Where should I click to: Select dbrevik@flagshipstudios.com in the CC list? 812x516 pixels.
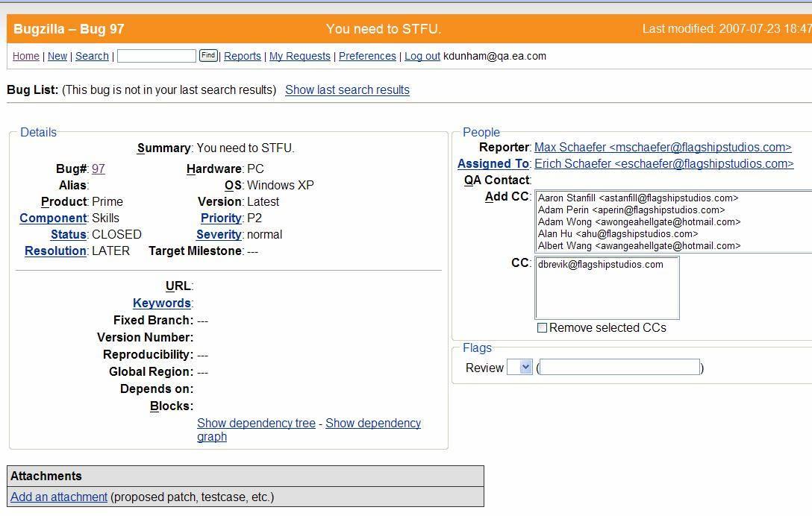pos(600,265)
